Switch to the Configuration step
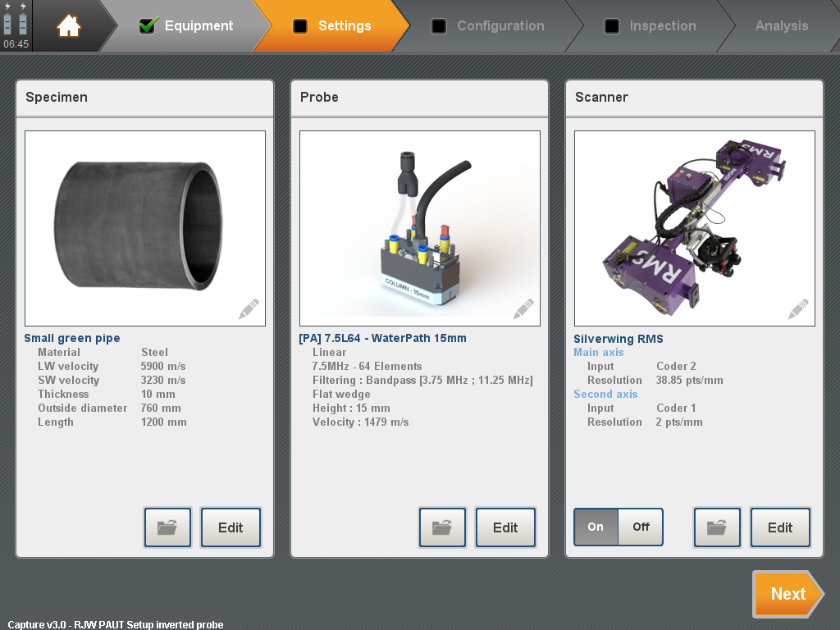 (x=491, y=25)
